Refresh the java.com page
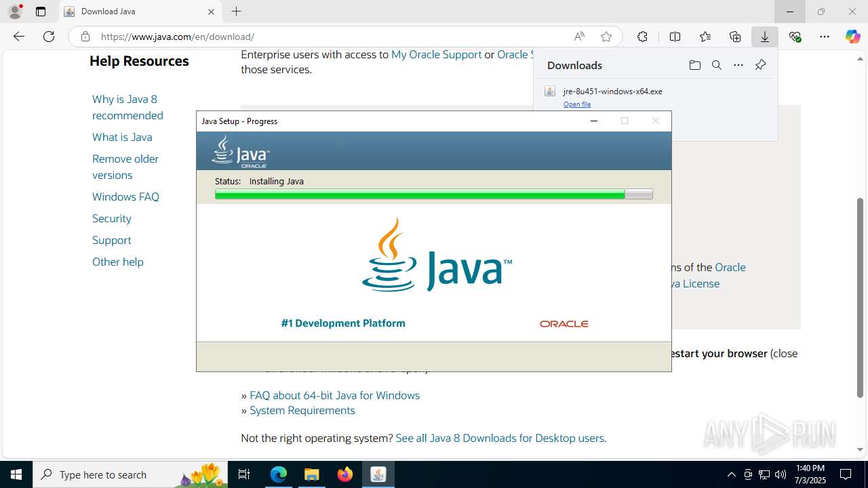The width and height of the screenshot is (868, 488). 49,37
